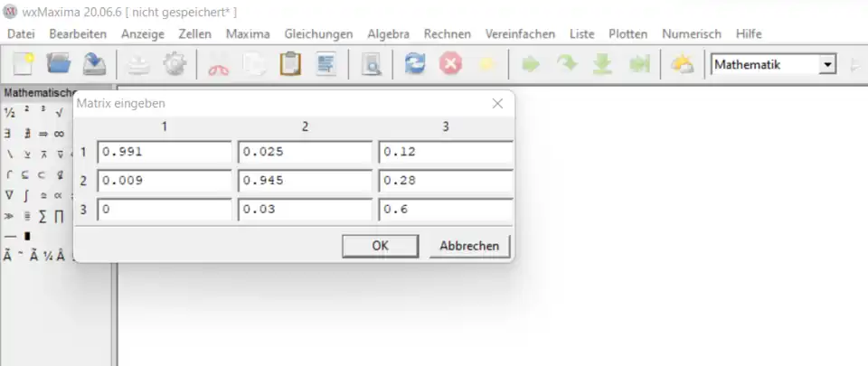Screen dimensions: 868x366
Task: Open a file with the folder icon
Action: 59,64
